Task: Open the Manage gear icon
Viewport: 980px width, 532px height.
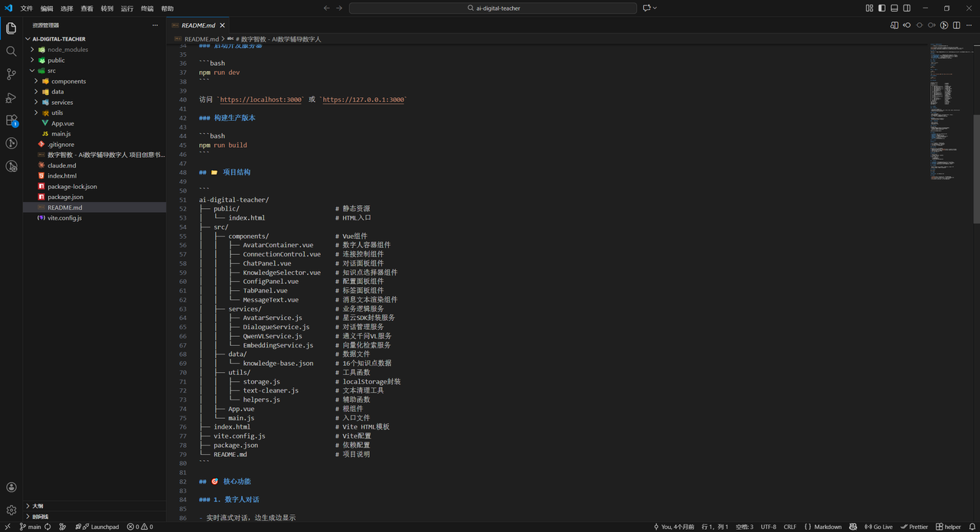Action: 11,510
